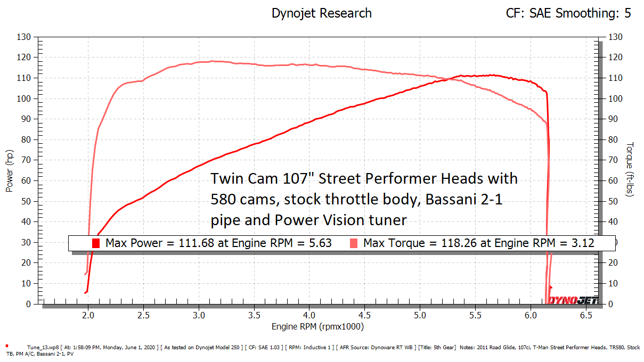The height and width of the screenshot is (362, 644).
Task: Click the Twin Cam 107" Street Performer annotation
Action: pos(364,199)
